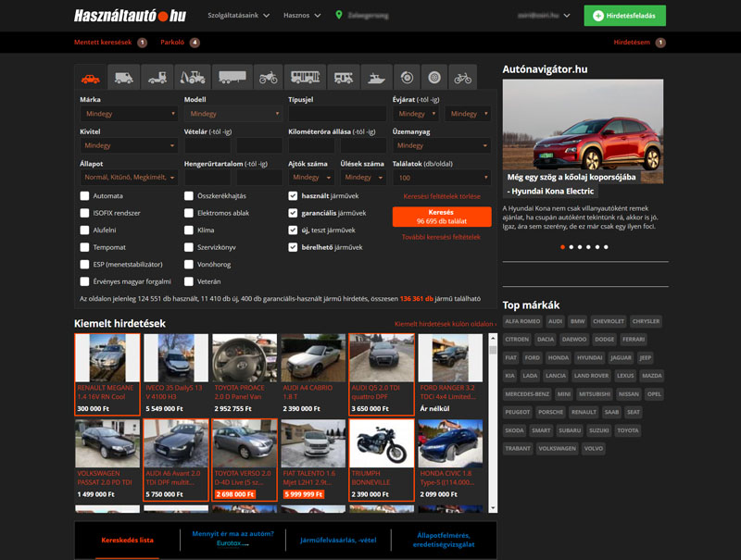Select the camper van category icon
Screen dimensions: 741x560
pyautogui.click(x=343, y=78)
